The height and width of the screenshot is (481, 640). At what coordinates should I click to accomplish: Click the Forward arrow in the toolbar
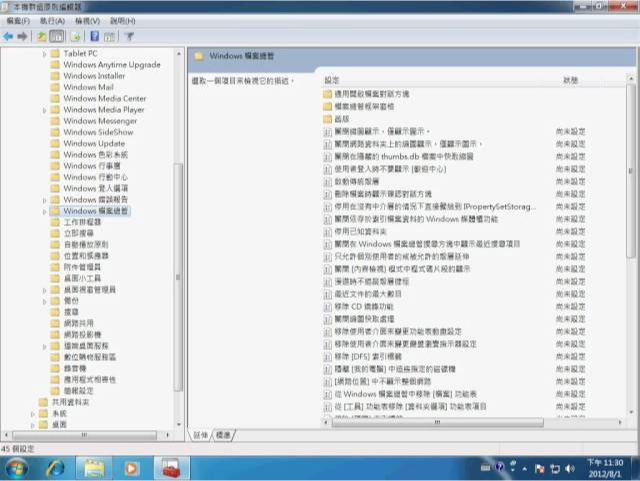tap(22, 36)
